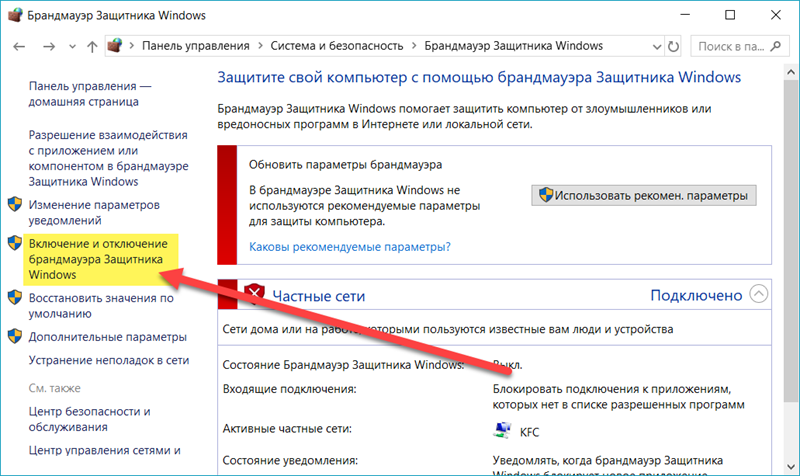Viewport: 800px width, 476px height.
Task: Click the firewall icon in the title bar
Action: 15,15
